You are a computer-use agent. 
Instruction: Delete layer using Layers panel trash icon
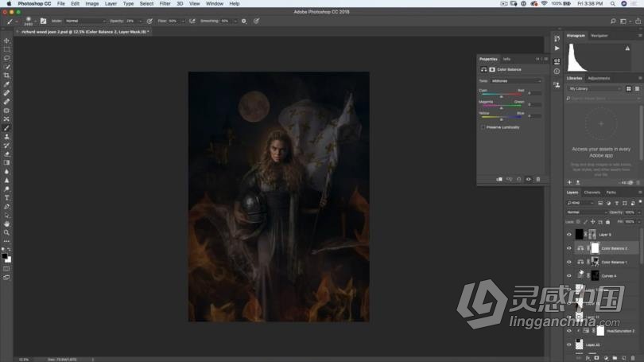point(633,358)
